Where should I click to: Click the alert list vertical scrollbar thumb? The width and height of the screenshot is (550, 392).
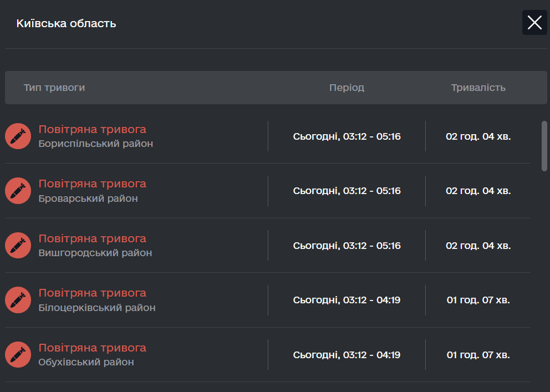(544, 146)
